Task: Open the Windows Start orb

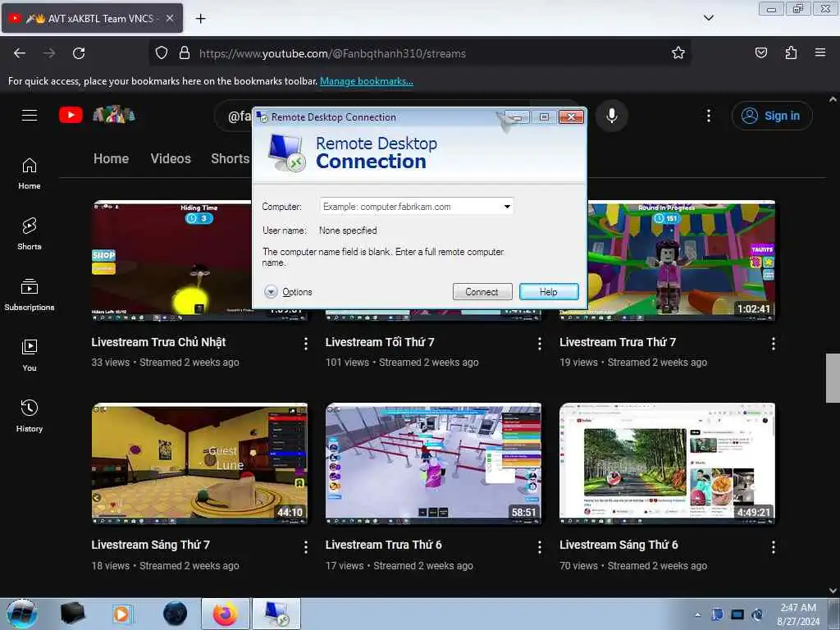Action: [22, 614]
